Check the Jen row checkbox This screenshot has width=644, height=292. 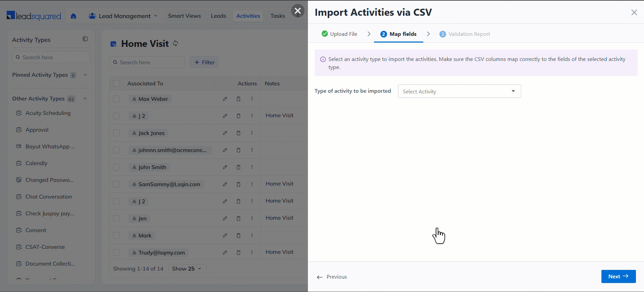[x=116, y=218]
